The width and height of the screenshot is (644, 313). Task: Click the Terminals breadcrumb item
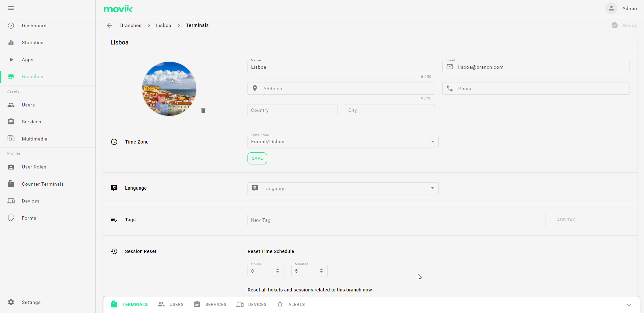point(197,25)
